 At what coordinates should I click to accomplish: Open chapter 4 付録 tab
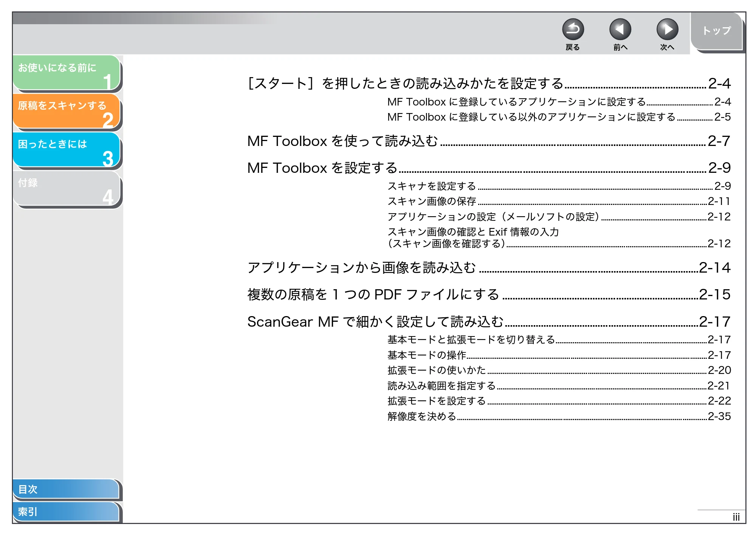tap(67, 188)
